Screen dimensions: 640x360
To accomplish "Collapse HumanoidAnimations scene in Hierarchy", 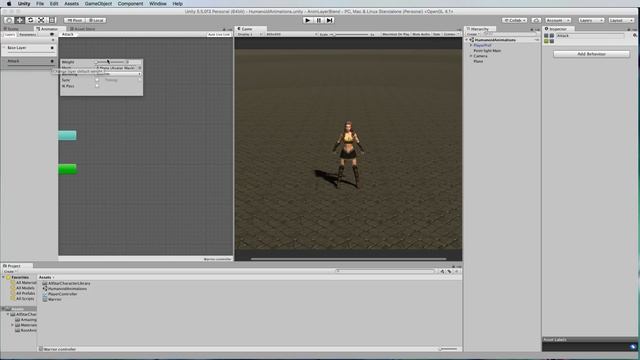I will (x=467, y=40).
